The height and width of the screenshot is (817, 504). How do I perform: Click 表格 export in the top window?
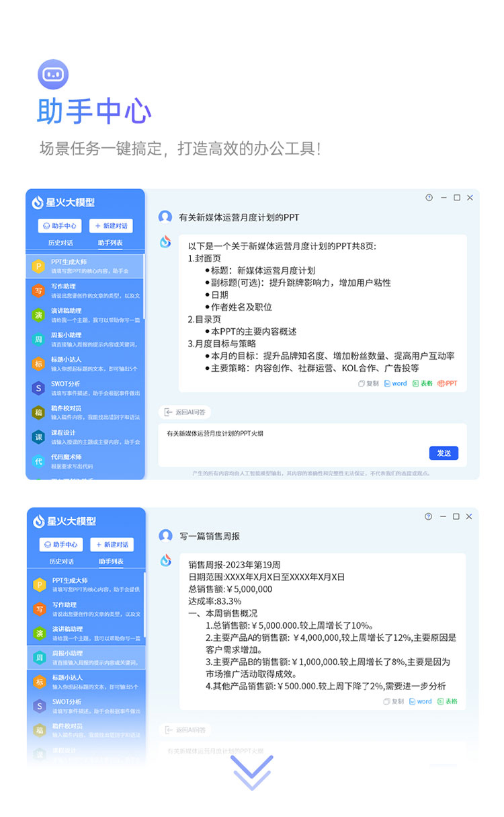[422, 383]
